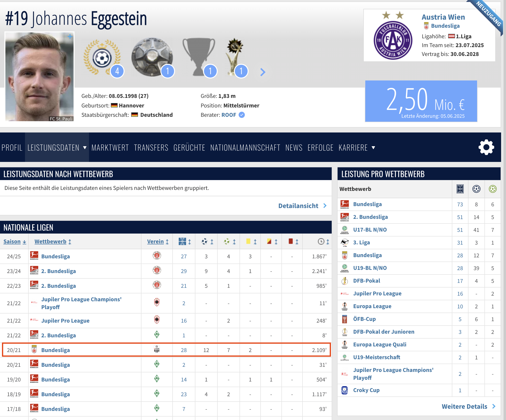506x420 pixels.
Task: Click 2. Bundesliga logo in 23/24 row
Action: [x=34, y=270]
